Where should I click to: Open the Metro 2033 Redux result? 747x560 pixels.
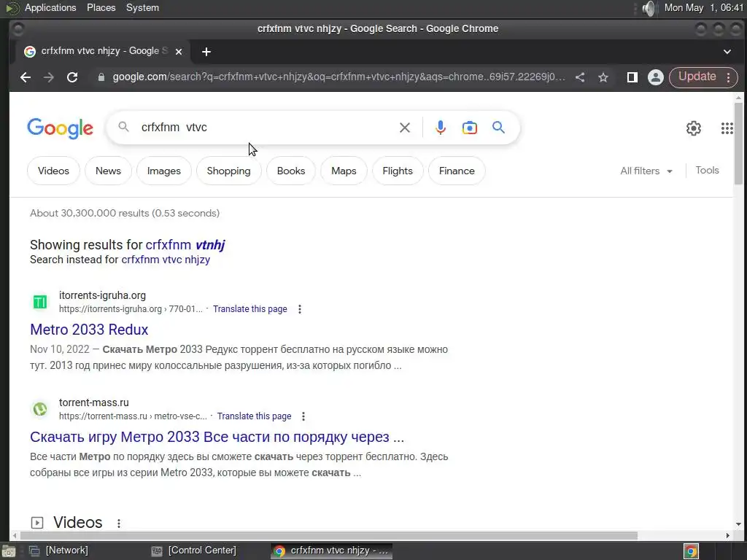(x=89, y=330)
